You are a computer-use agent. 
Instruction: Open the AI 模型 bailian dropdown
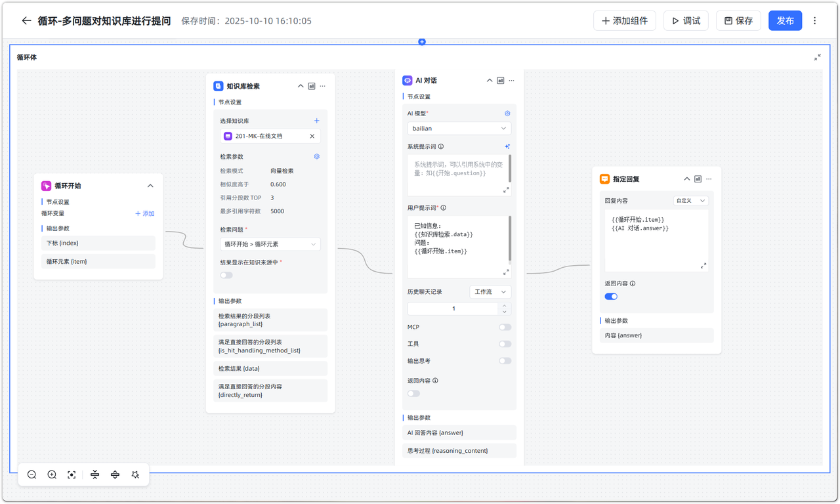pos(459,129)
